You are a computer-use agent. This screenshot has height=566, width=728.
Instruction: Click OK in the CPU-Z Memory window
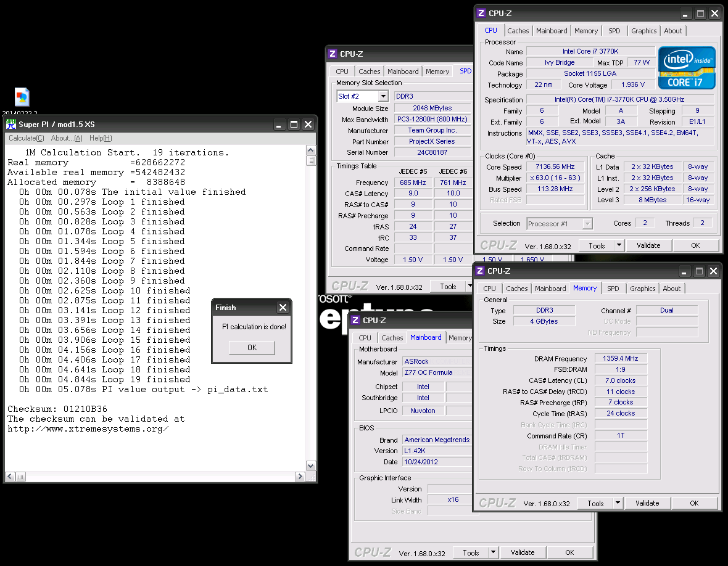[693, 503]
